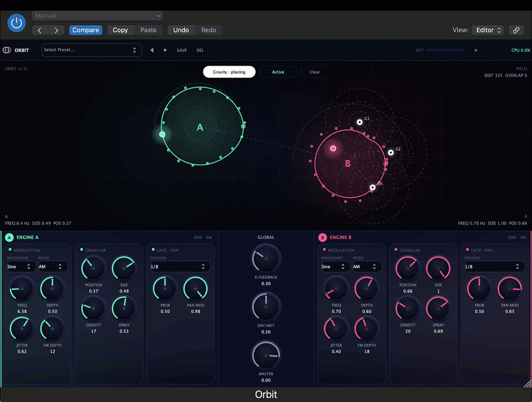Screen dimensions: 532x402
Task: Click the letter A at orbit center
Action: (200, 127)
